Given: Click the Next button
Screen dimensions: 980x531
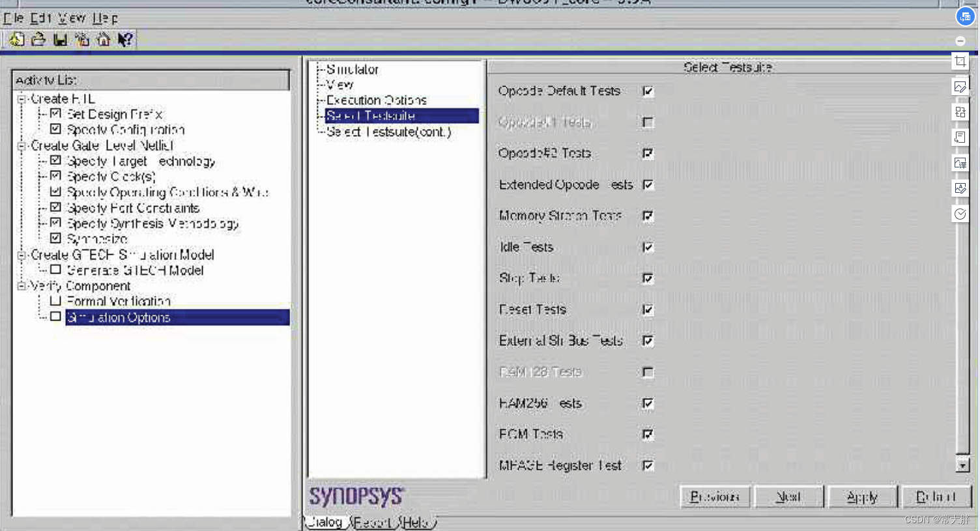Looking at the screenshot, I should click(788, 496).
